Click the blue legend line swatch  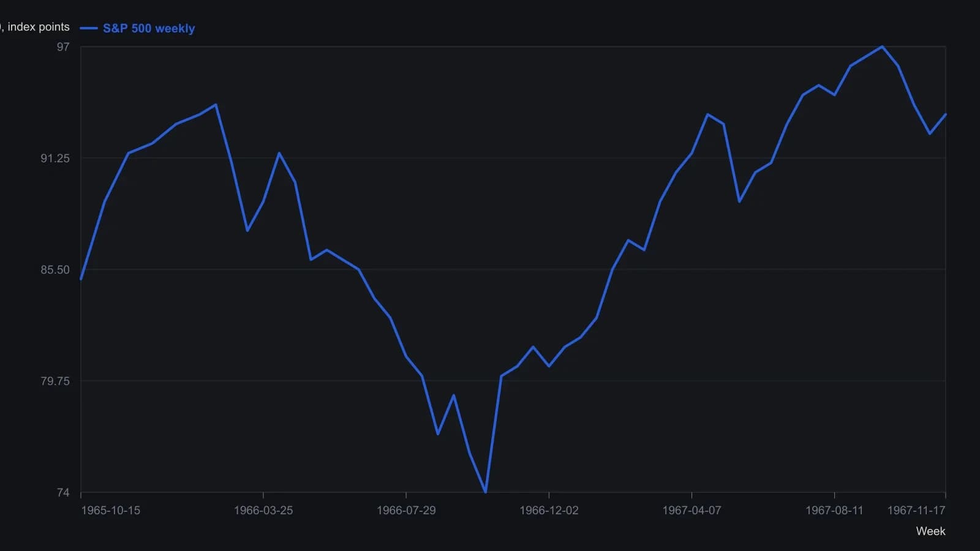89,28
